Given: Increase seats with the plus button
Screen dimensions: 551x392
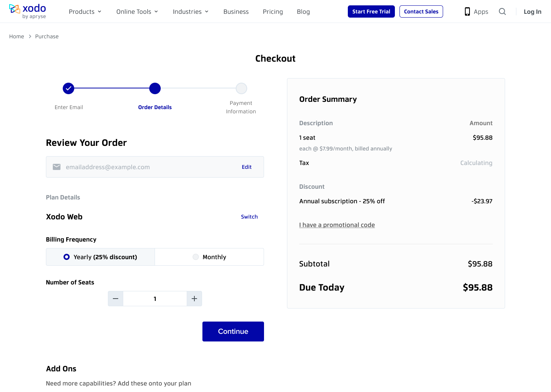Looking at the screenshot, I should click(194, 299).
